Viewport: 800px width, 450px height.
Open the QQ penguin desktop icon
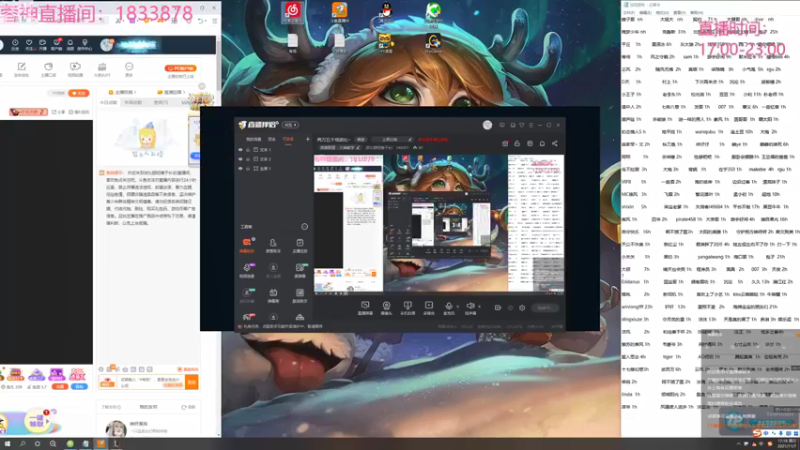[x=386, y=12]
